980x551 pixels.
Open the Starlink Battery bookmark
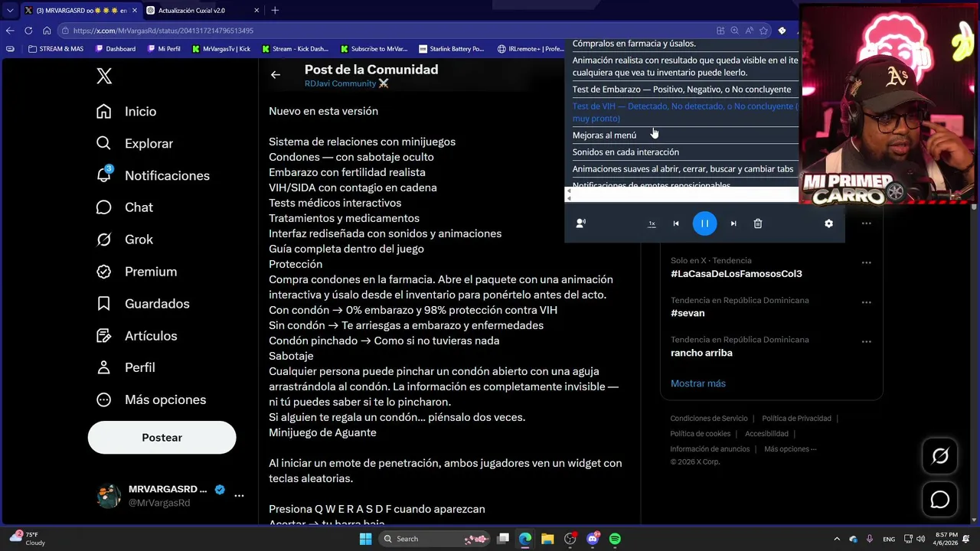[452, 49]
